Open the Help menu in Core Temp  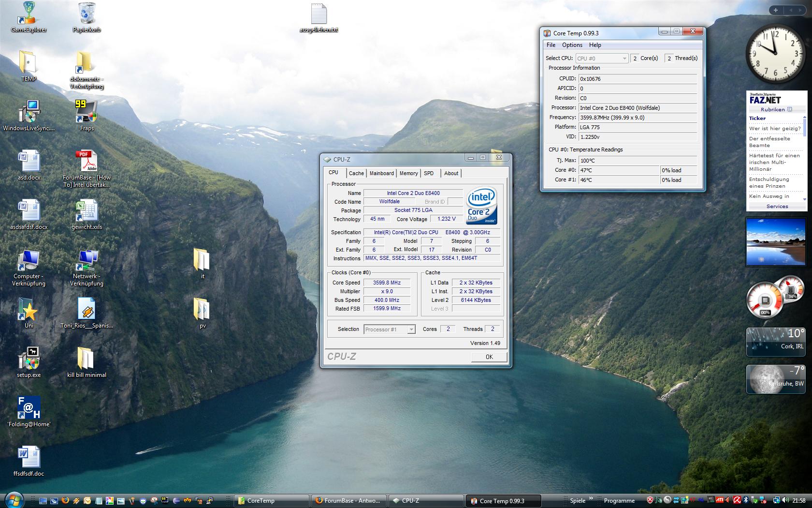[595, 45]
